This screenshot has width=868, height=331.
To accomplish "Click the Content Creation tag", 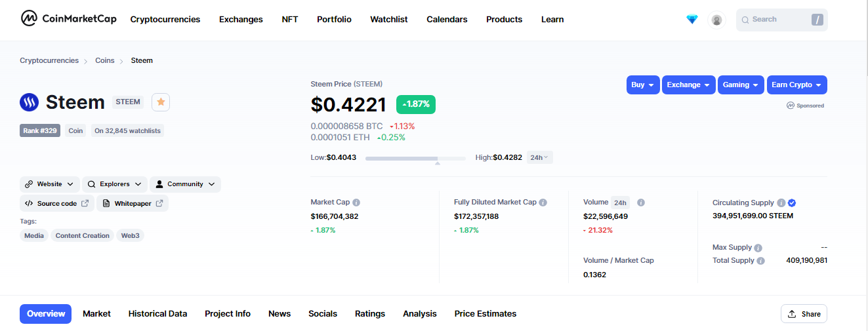I will [x=83, y=236].
